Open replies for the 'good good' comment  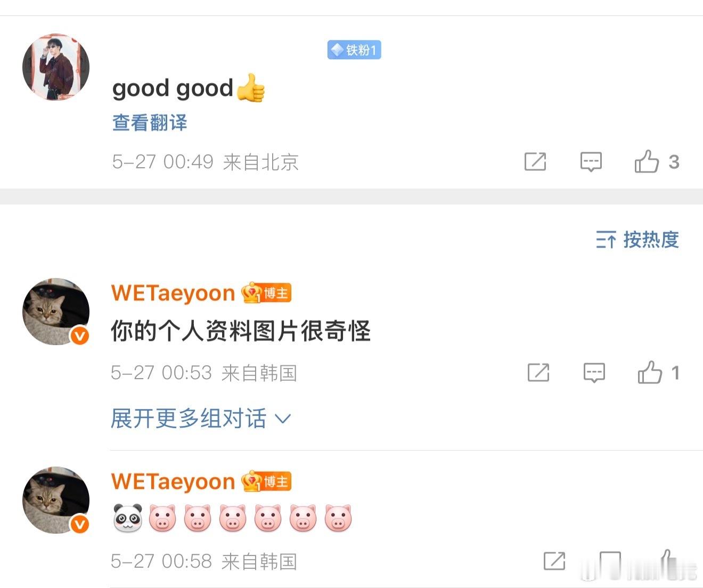tap(591, 161)
